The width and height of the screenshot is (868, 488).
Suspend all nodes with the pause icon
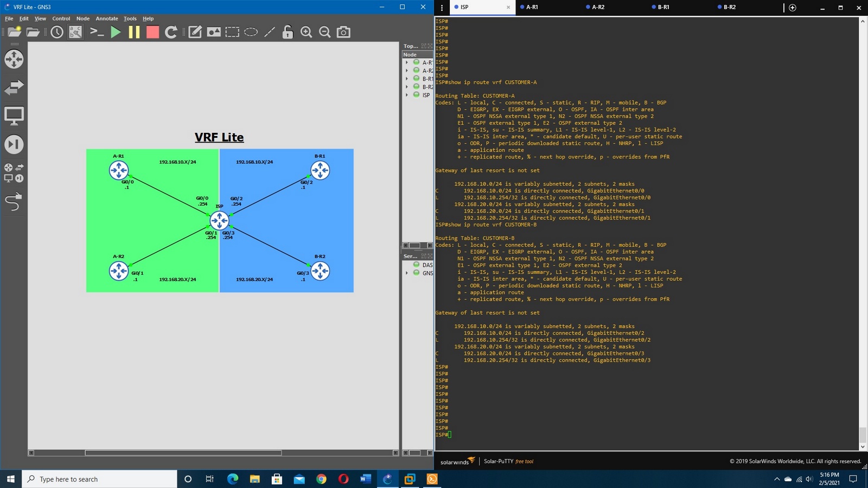pyautogui.click(x=134, y=33)
